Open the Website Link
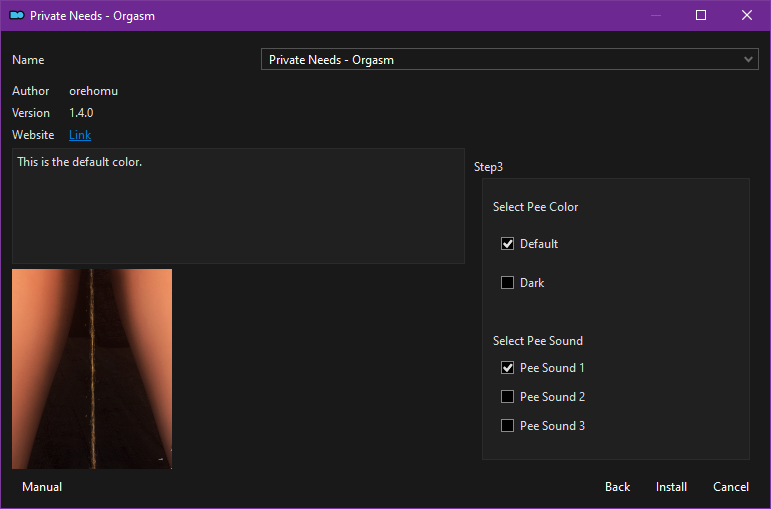The width and height of the screenshot is (771, 509). click(80, 135)
